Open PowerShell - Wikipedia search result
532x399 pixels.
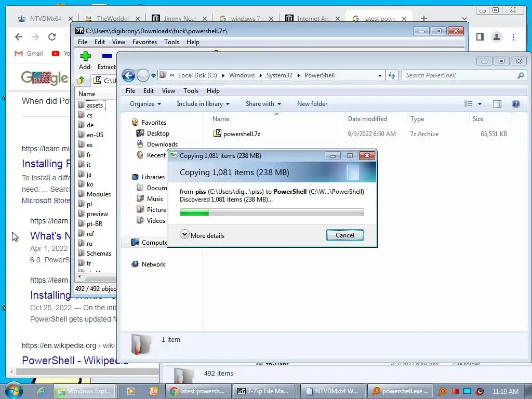pos(75,361)
